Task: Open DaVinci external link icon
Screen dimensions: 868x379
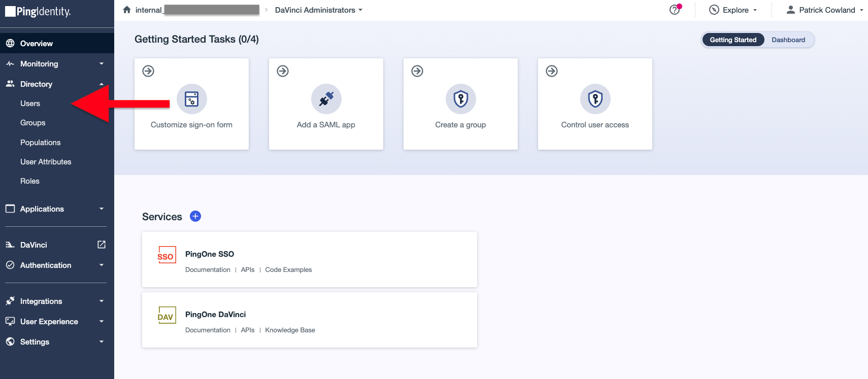Action: point(102,245)
